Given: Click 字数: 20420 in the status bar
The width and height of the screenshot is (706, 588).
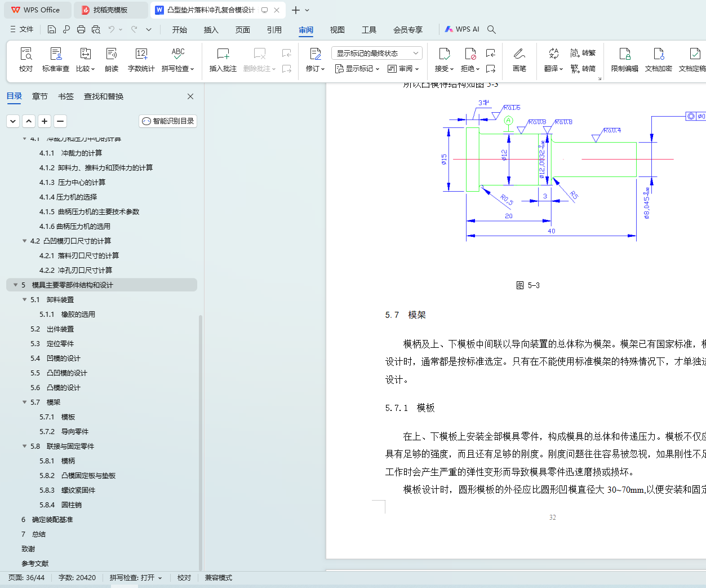Looking at the screenshot, I should point(77,578).
